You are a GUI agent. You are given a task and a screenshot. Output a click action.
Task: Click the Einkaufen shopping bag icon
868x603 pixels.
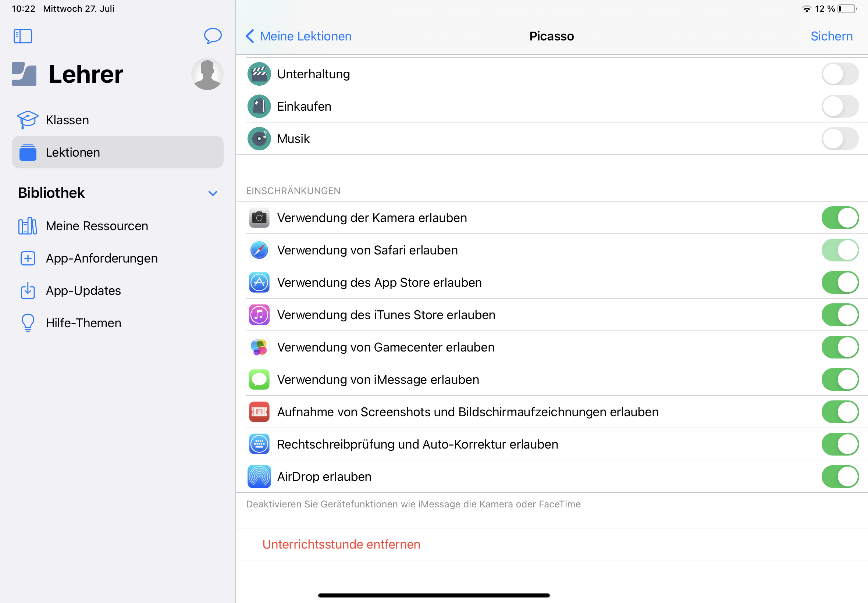[x=259, y=107]
